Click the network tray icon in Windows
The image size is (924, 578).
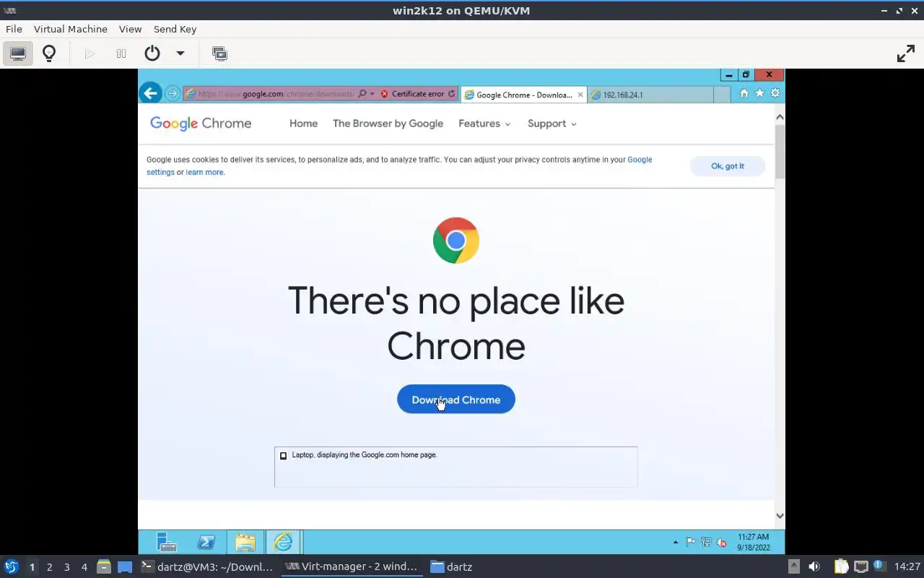click(705, 543)
